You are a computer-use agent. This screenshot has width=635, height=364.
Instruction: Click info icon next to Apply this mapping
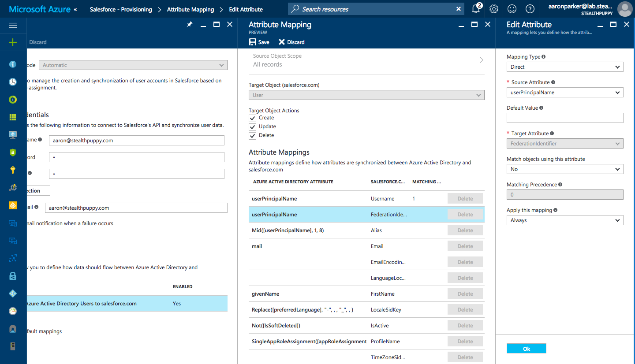pyautogui.click(x=556, y=210)
